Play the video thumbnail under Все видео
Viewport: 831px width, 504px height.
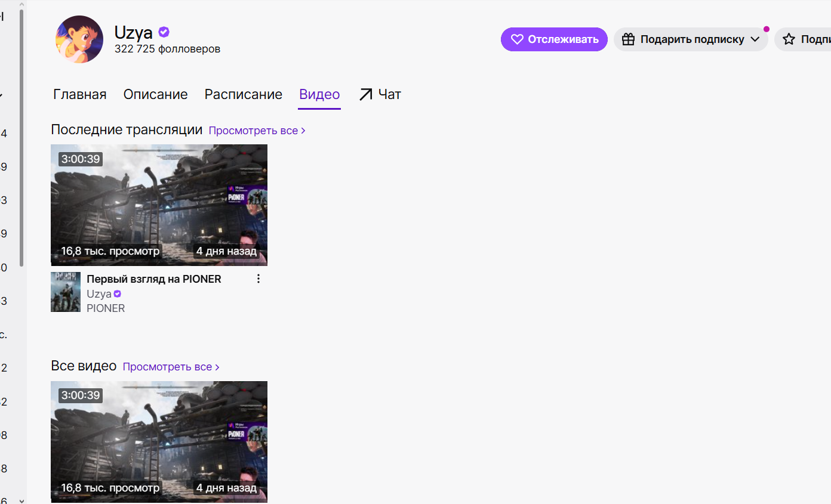(x=159, y=442)
